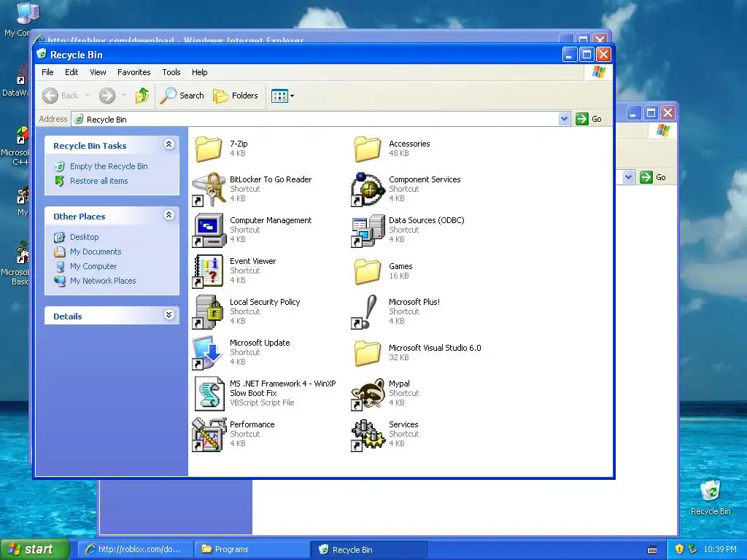
Task: Go to Desktop in Other Places
Action: click(x=85, y=237)
